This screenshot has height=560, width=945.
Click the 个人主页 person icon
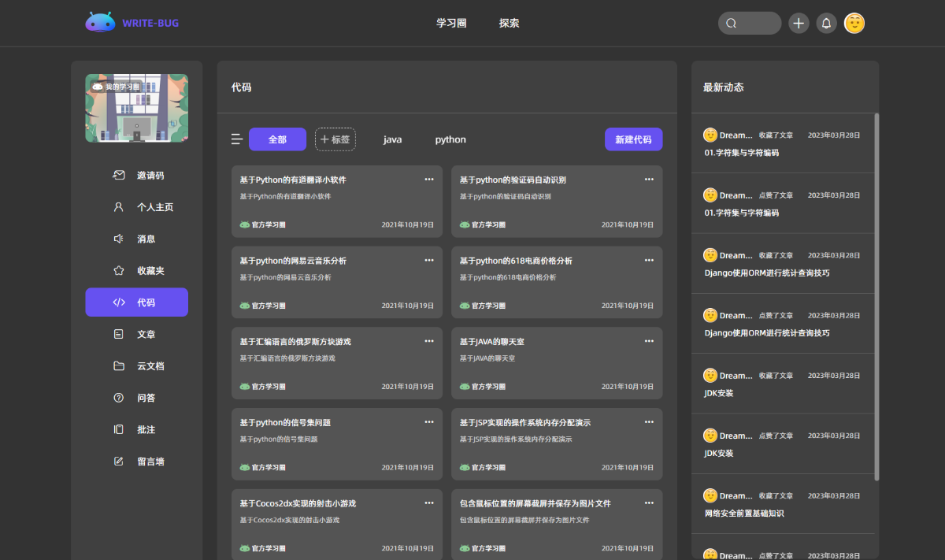click(119, 207)
